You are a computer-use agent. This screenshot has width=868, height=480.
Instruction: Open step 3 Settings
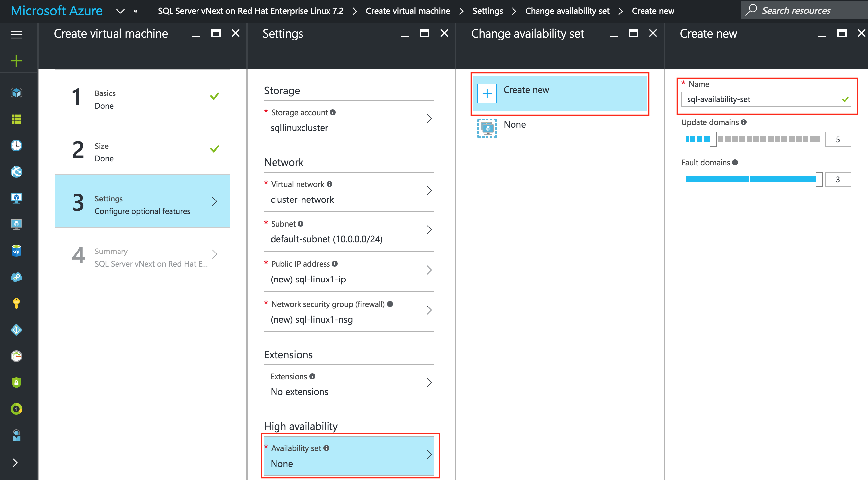[x=142, y=201]
